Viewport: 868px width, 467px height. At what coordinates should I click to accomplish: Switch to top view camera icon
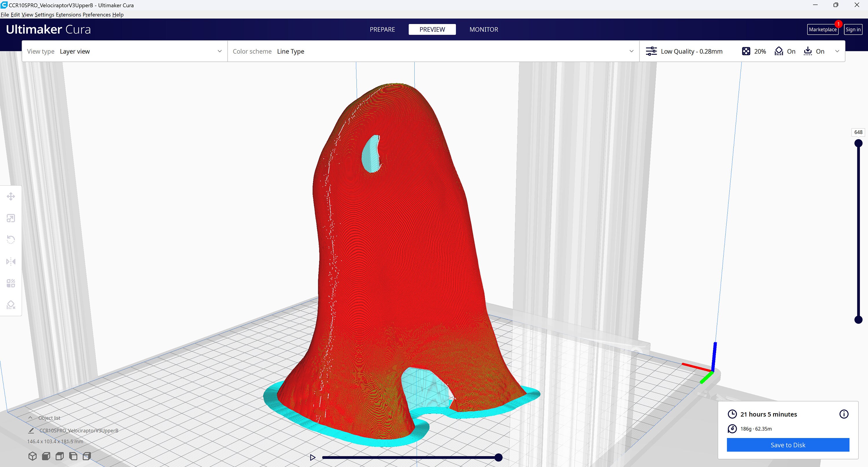tap(60, 456)
